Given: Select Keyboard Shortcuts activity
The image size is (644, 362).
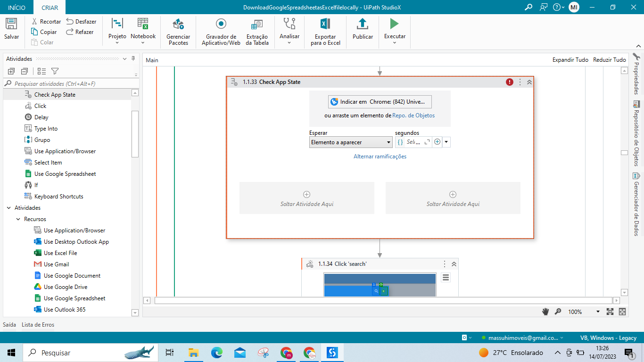Looking at the screenshot, I should point(59,197).
